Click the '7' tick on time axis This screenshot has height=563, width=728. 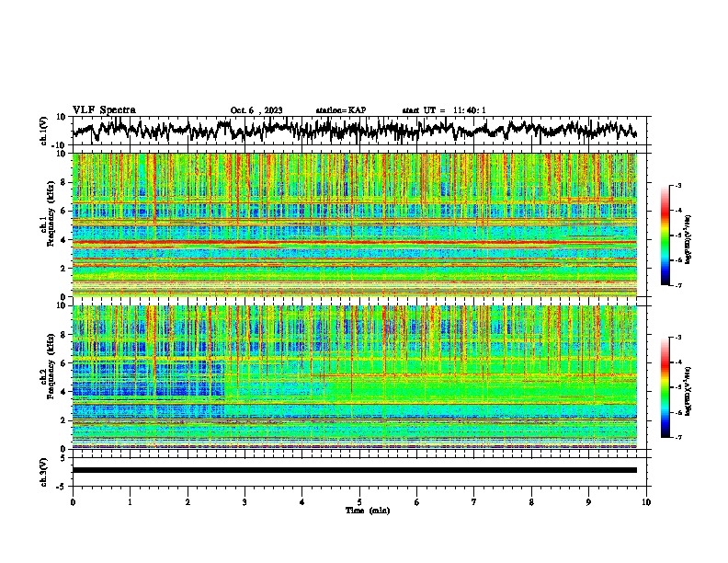click(474, 502)
